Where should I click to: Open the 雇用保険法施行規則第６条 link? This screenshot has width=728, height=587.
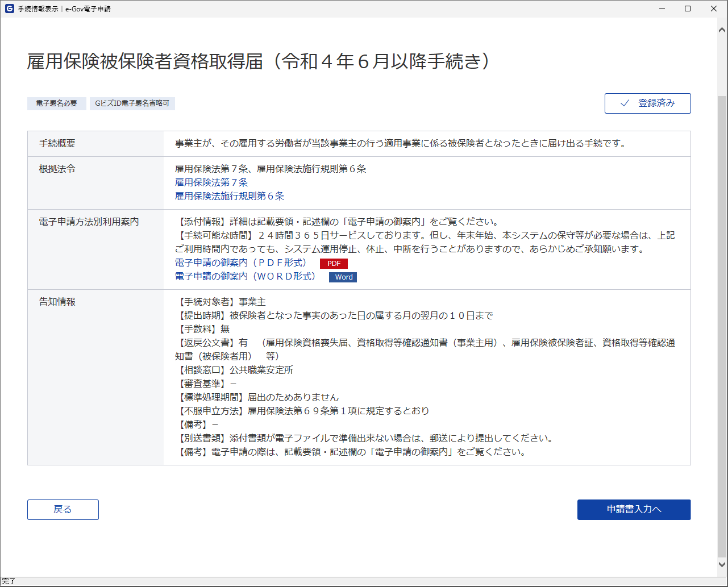[x=230, y=196]
